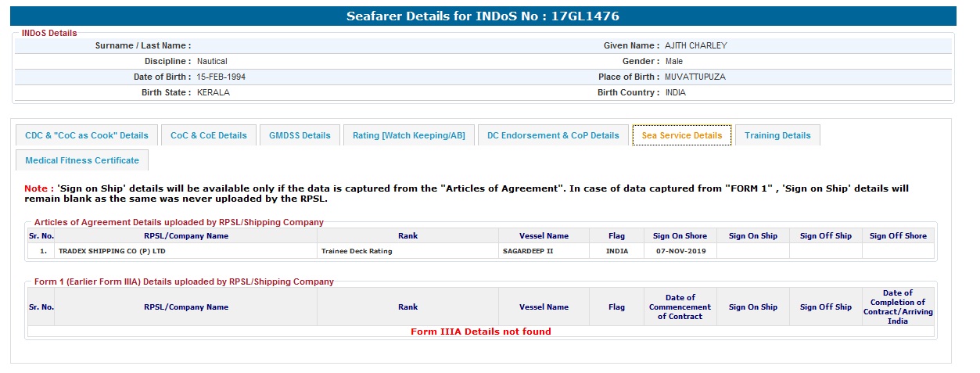
Task: Click the given name AJITH CHARLEY
Action: [x=695, y=45]
